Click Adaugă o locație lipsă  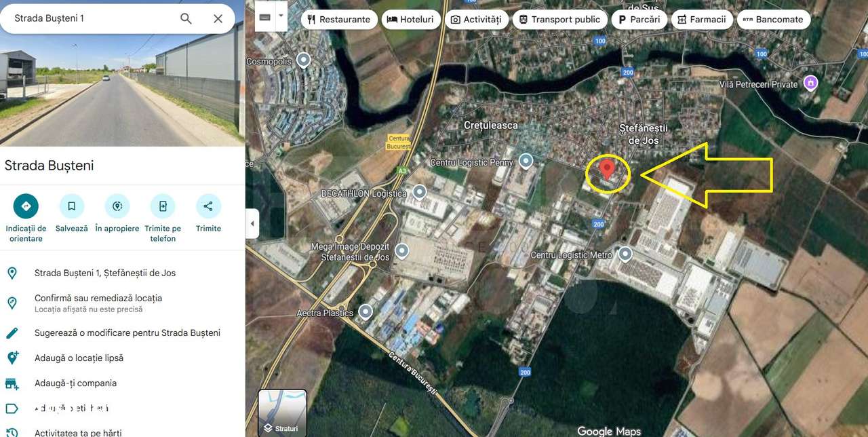click(79, 358)
